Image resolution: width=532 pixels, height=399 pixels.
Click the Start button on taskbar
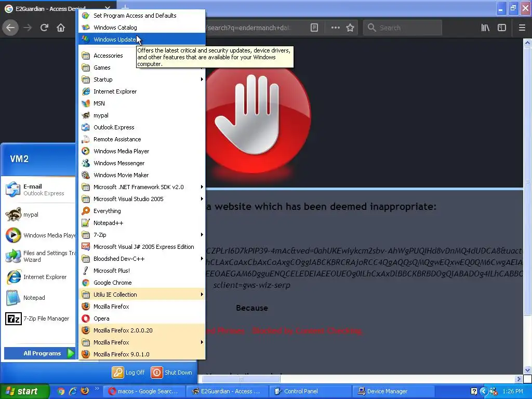click(25, 391)
